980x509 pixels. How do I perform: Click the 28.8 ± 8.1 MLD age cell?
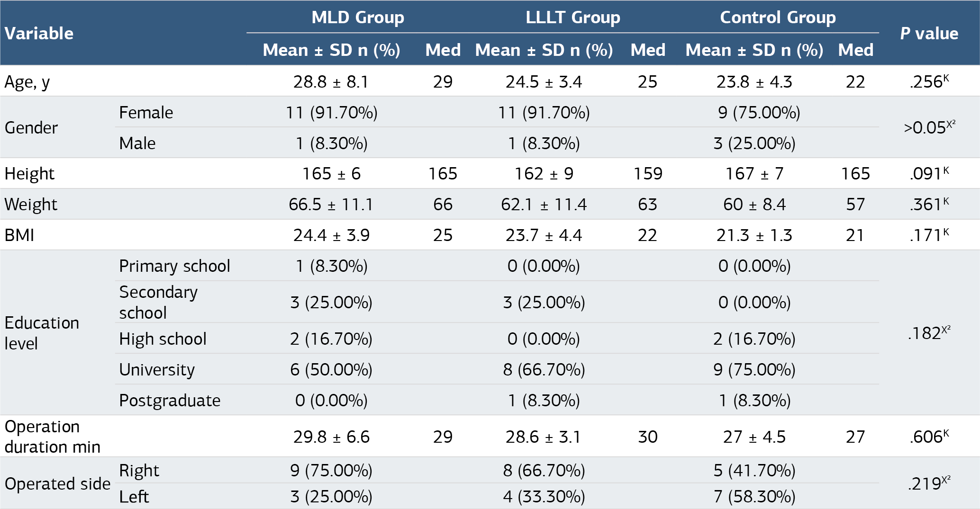click(331, 82)
